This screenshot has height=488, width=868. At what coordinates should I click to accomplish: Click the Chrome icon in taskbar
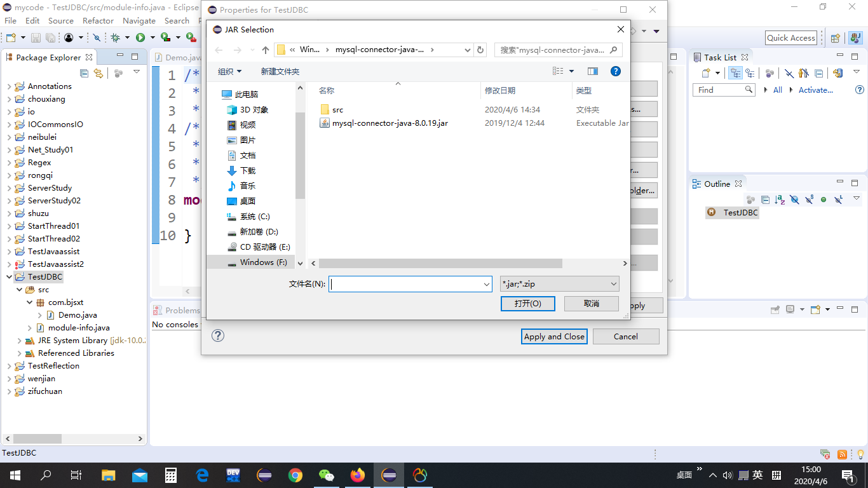tap(295, 475)
